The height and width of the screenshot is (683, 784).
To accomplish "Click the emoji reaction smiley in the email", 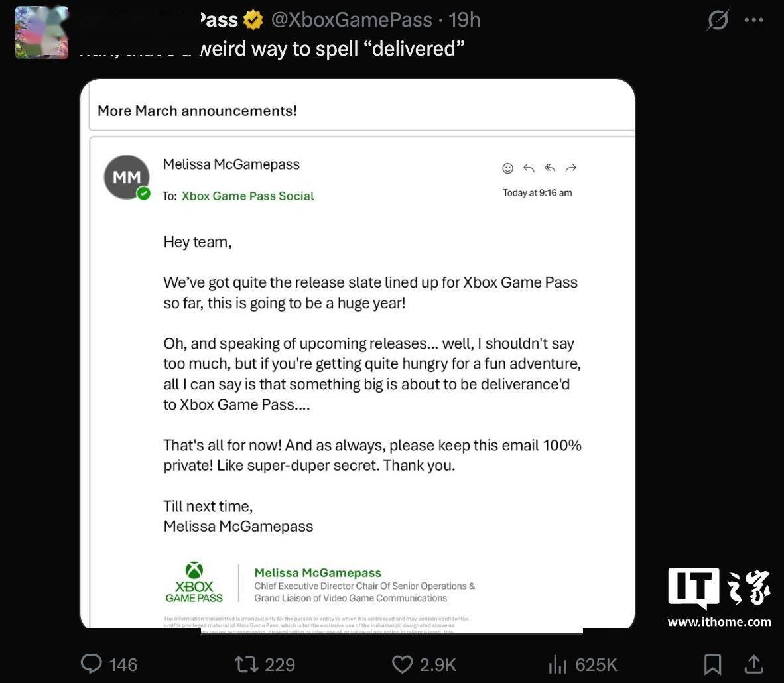I will coord(508,168).
